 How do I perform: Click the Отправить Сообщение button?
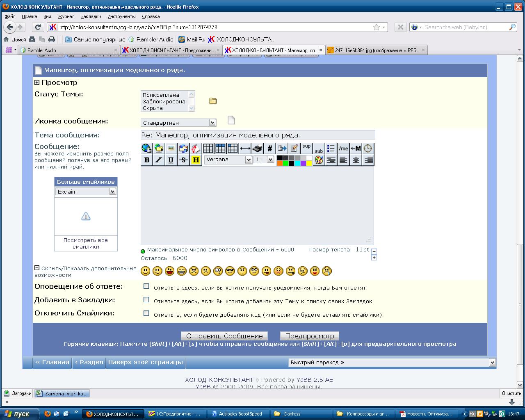pos(224,336)
